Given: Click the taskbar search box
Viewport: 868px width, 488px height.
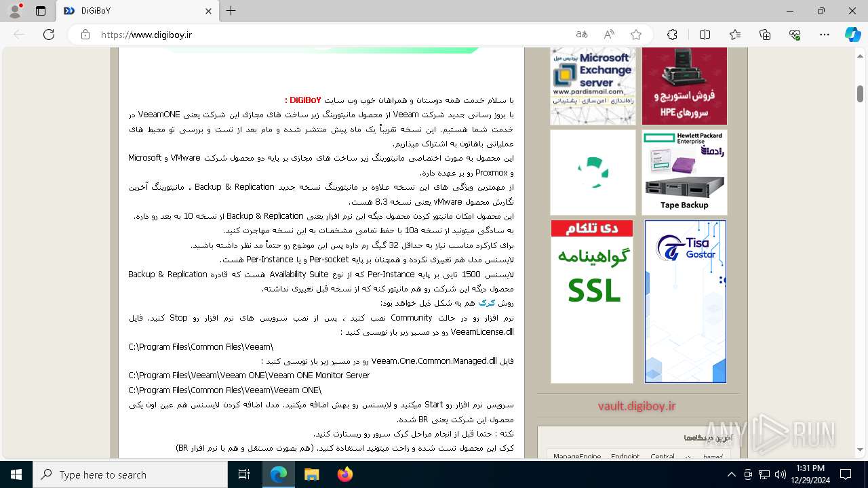Looking at the screenshot, I should click(x=130, y=474).
